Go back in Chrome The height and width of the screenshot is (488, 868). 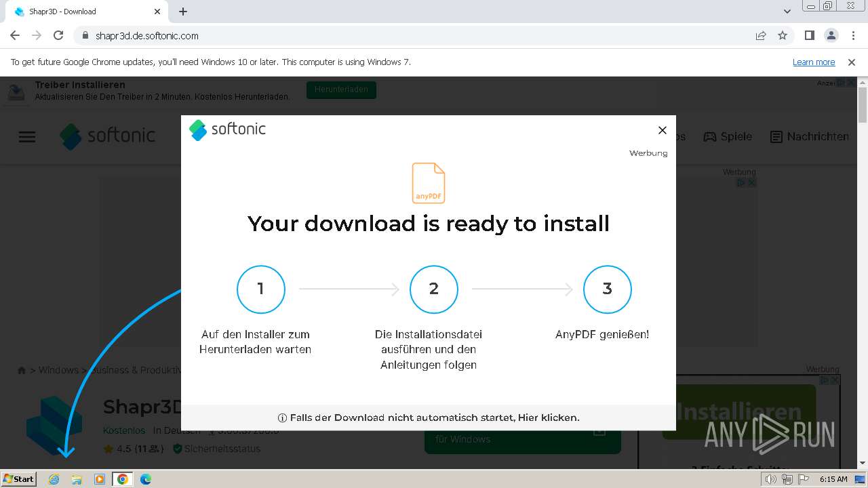click(15, 35)
